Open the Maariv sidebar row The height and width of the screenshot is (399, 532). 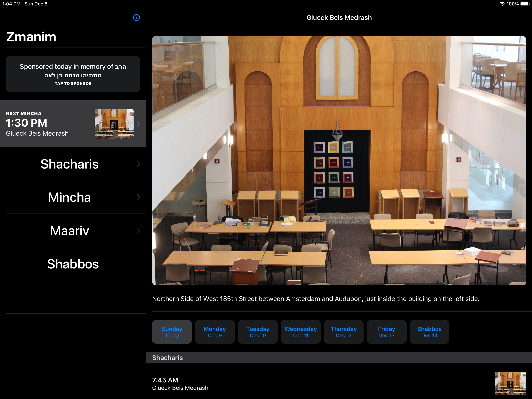[73, 230]
